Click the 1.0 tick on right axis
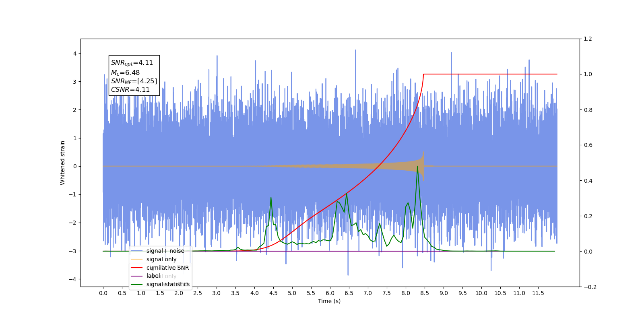Viewport: 644px width, 322px height. pos(588,74)
